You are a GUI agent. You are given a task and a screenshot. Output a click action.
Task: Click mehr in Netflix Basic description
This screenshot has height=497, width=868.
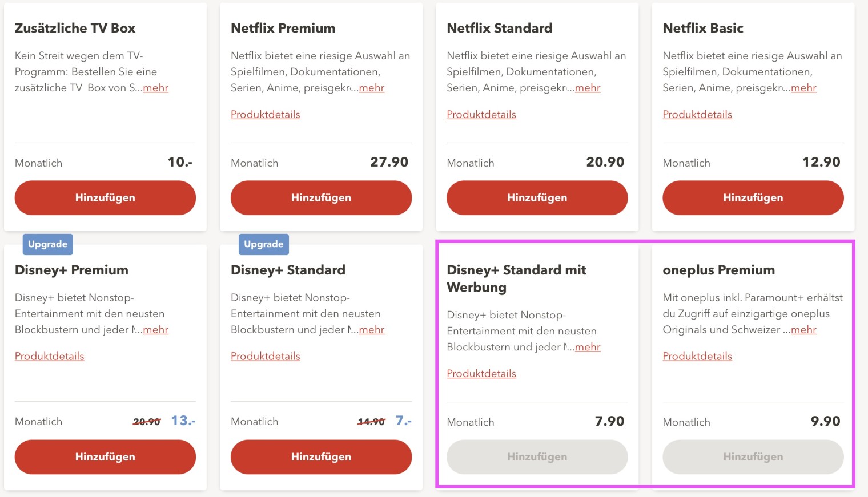pos(803,88)
